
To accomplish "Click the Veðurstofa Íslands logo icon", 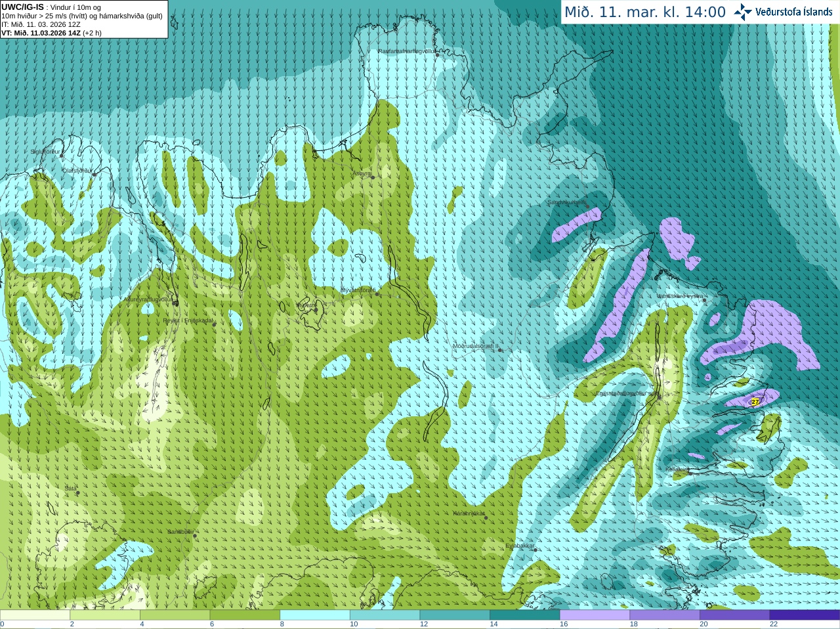I will click(743, 12).
